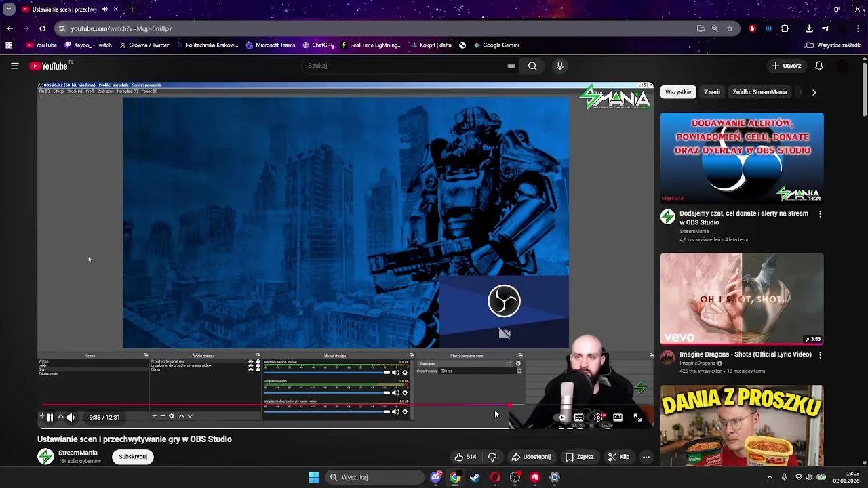Pause the YouTube video
This screenshot has height=488, width=868.
pyautogui.click(x=50, y=418)
